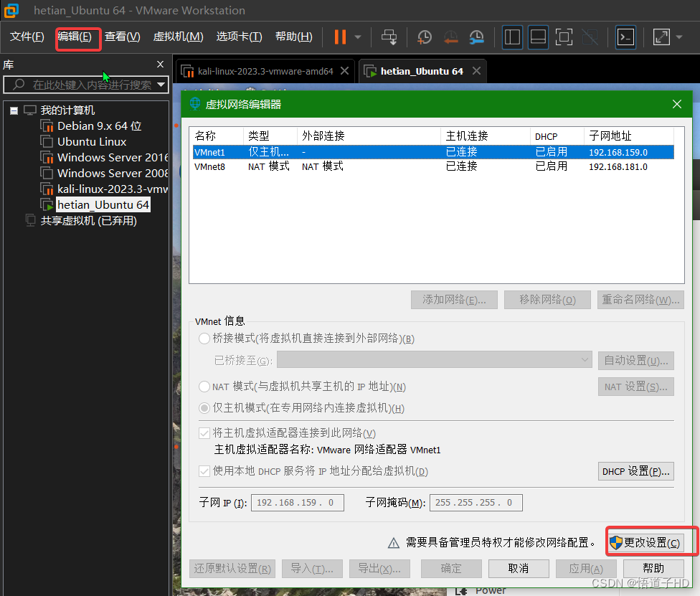
Task: Click the 还原默认设置(R) button
Action: click(232, 569)
